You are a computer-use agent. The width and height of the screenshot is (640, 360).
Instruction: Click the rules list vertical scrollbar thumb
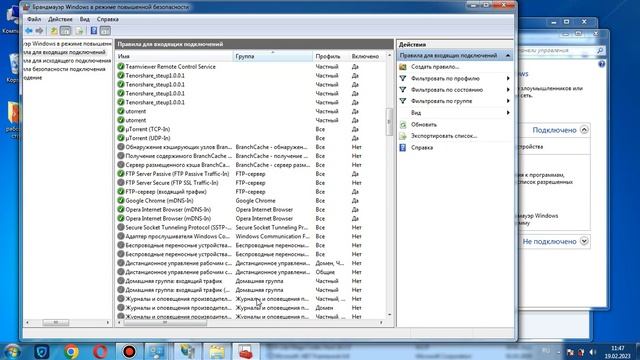click(x=389, y=122)
